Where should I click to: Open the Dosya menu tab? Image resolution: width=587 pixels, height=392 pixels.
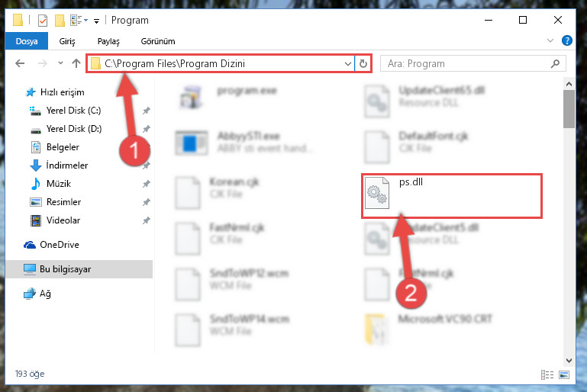click(27, 41)
